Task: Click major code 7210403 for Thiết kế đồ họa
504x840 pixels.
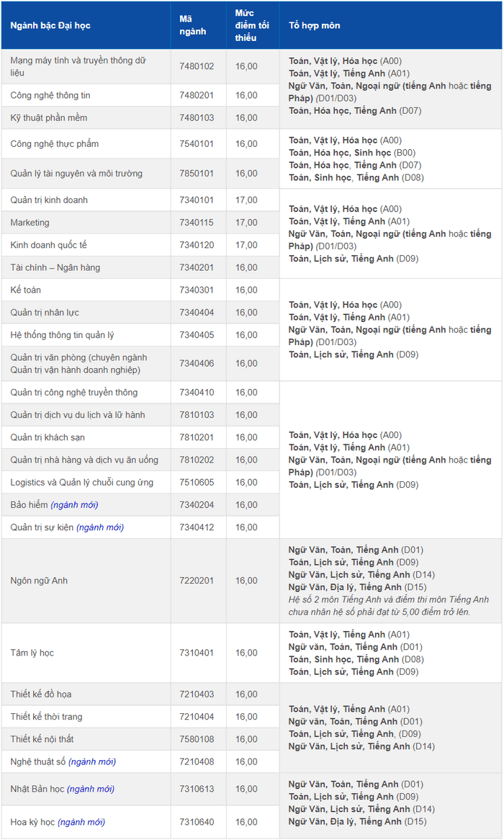Action: [x=197, y=694]
